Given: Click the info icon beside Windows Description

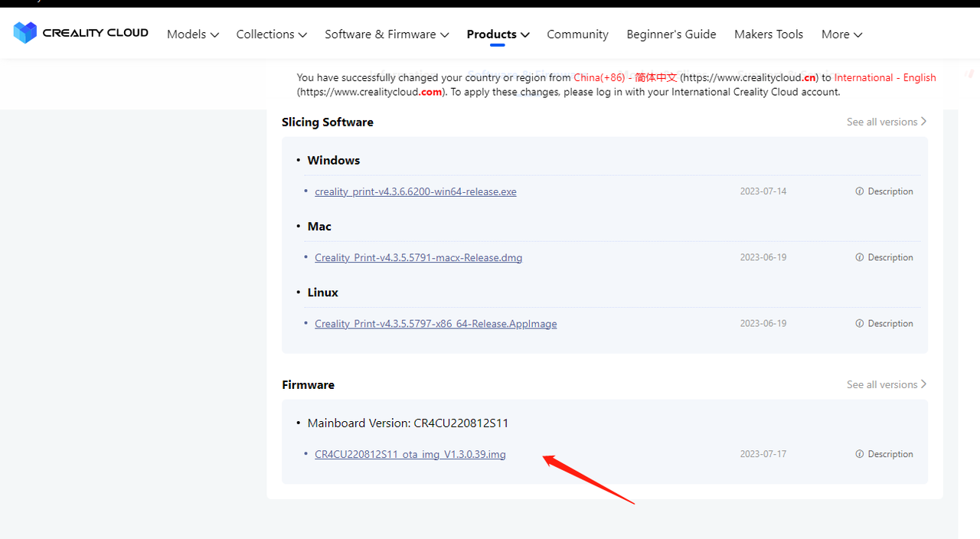Looking at the screenshot, I should [860, 191].
